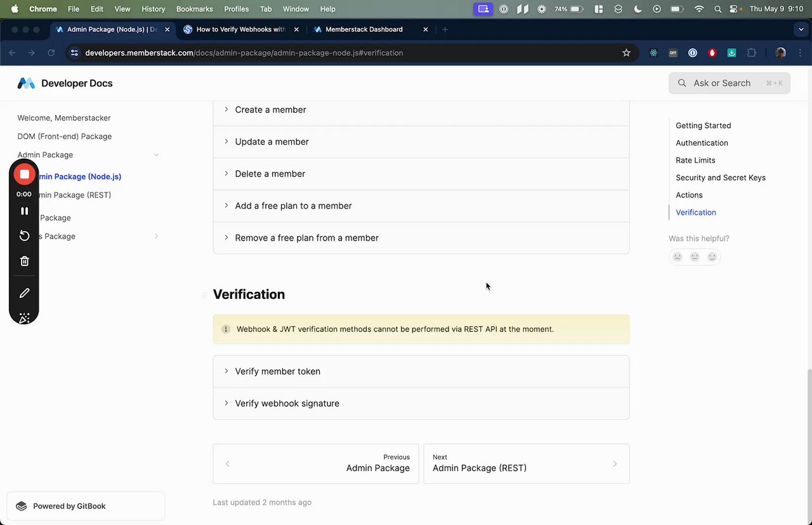Reload the page

(51, 53)
